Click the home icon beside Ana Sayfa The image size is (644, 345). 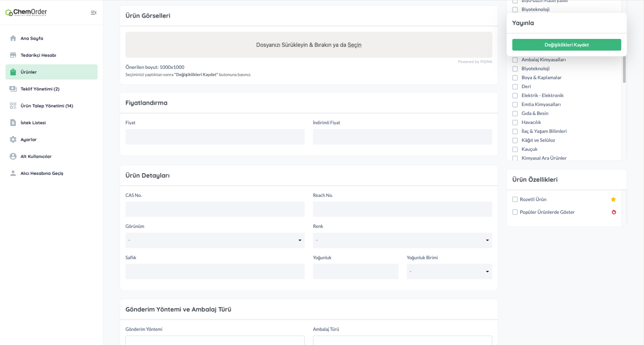pos(13,38)
